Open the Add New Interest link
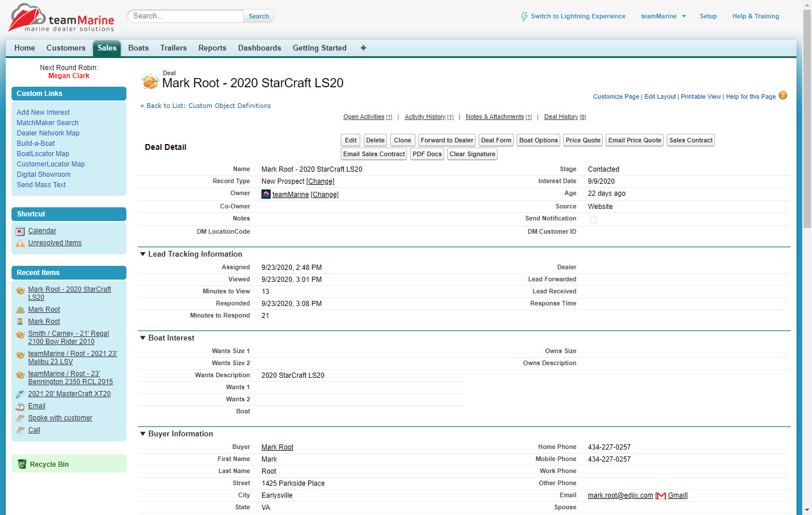This screenshot has width=812, height=515. (x=43, y=113)
